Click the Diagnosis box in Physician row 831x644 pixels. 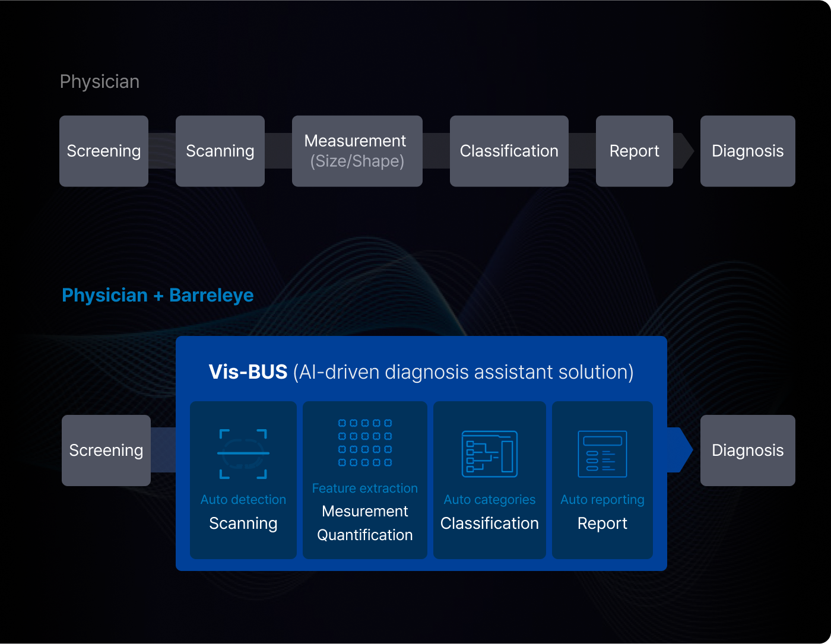pos(748,151)
